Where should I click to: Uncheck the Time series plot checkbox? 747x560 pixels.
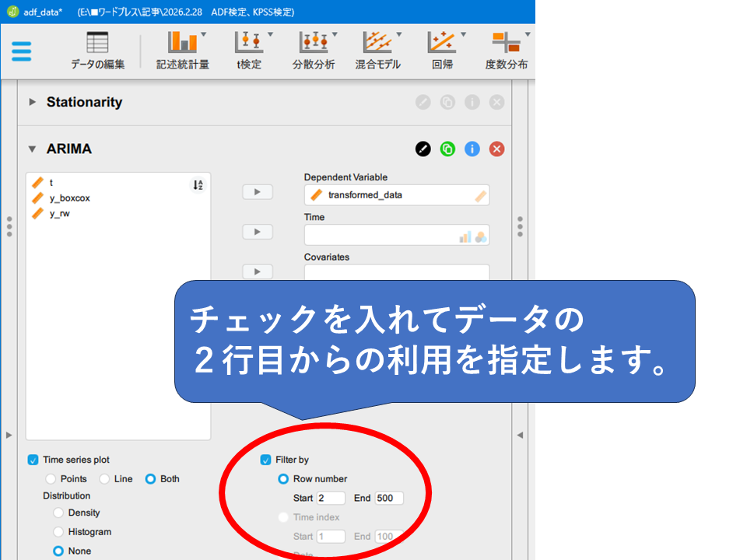[33, 460]
